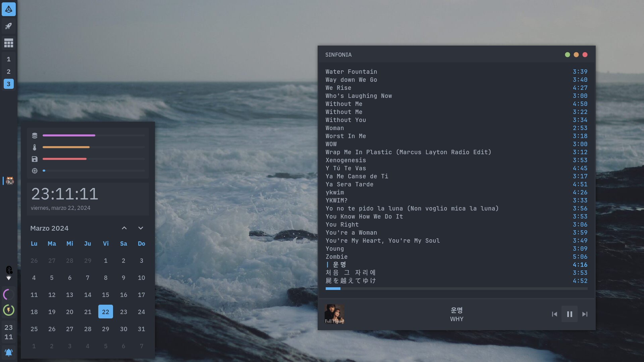Click the Full House album thumbnail
This screenshot has height=362, width=644.
point(334,314)
